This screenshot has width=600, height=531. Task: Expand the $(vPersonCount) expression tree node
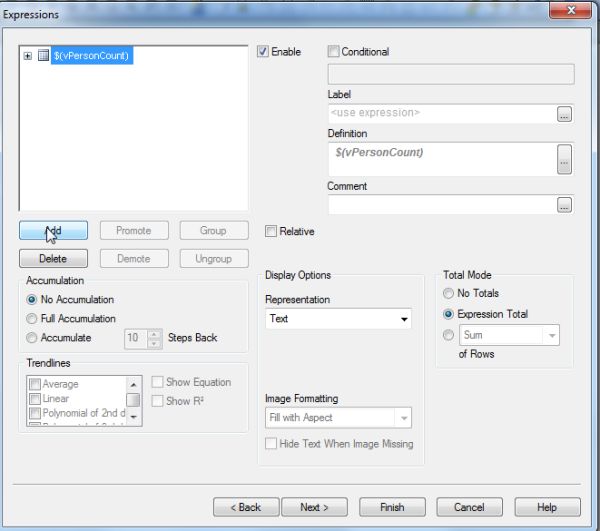click(x=28, y=56)
